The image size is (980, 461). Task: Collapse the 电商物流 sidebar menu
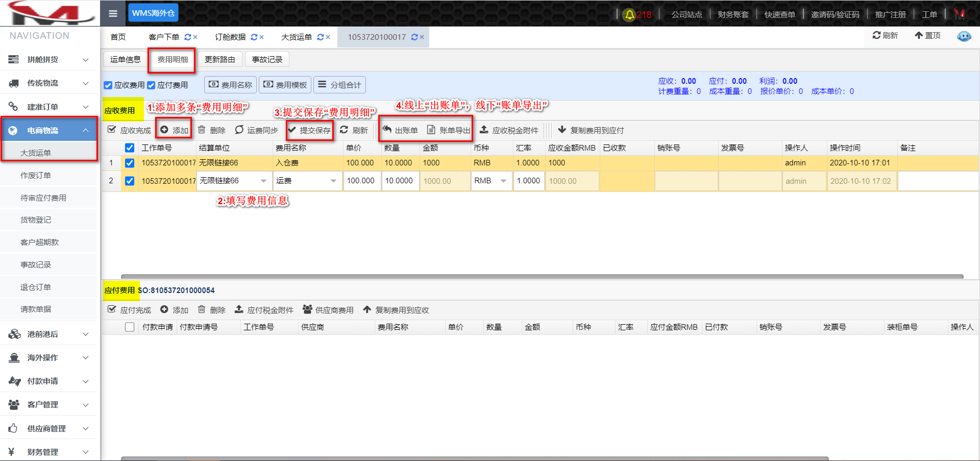48,131
